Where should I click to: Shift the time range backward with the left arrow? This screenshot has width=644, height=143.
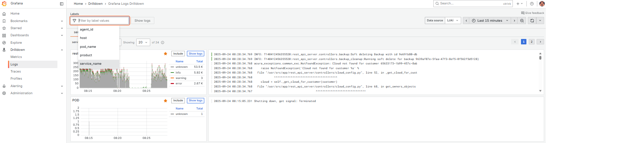tap(466, 21)
